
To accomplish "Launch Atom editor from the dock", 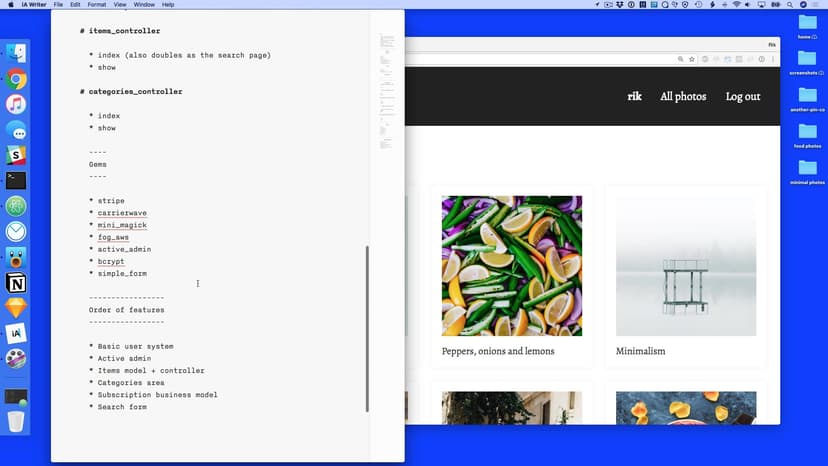I will click(16, 206).
